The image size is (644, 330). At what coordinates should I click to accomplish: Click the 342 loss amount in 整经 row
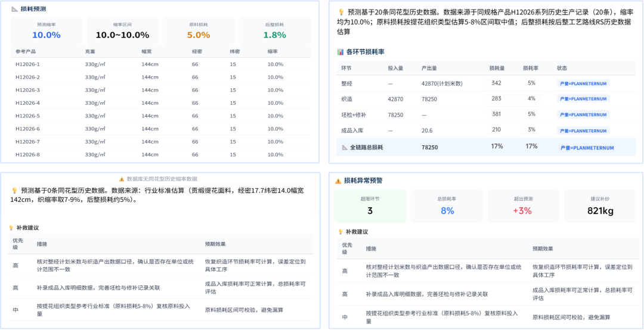[x=496, y=83]
